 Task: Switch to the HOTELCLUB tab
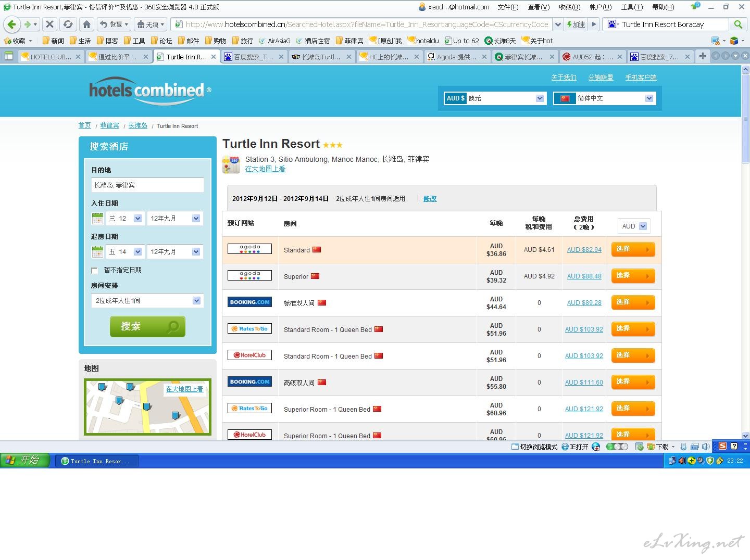[x=51, y=57]
